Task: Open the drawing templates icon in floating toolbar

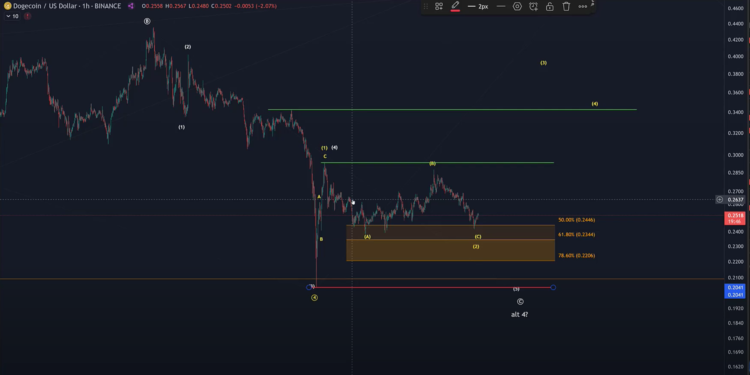Action: (x=439, y=7)
